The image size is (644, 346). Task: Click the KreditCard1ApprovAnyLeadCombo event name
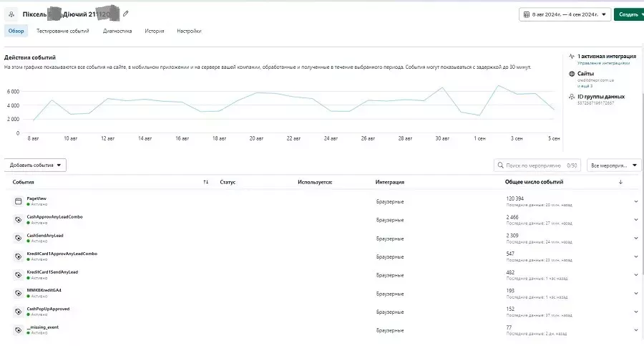[62, 254]
